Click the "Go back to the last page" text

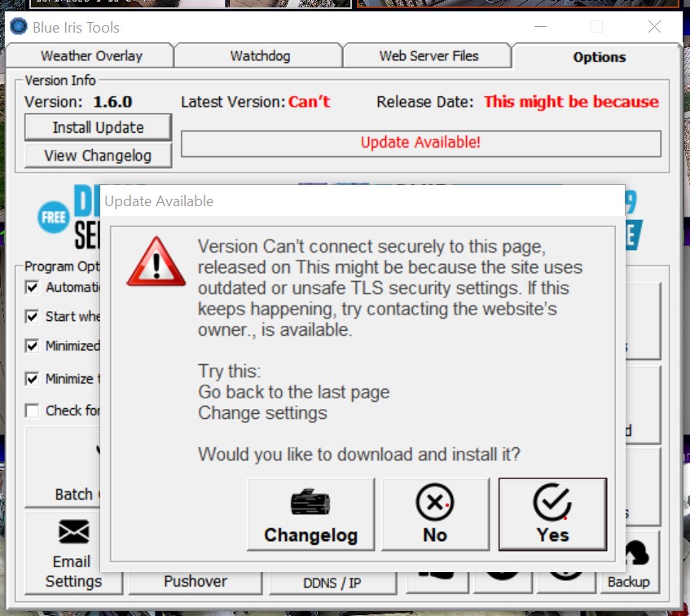(294, 392)
